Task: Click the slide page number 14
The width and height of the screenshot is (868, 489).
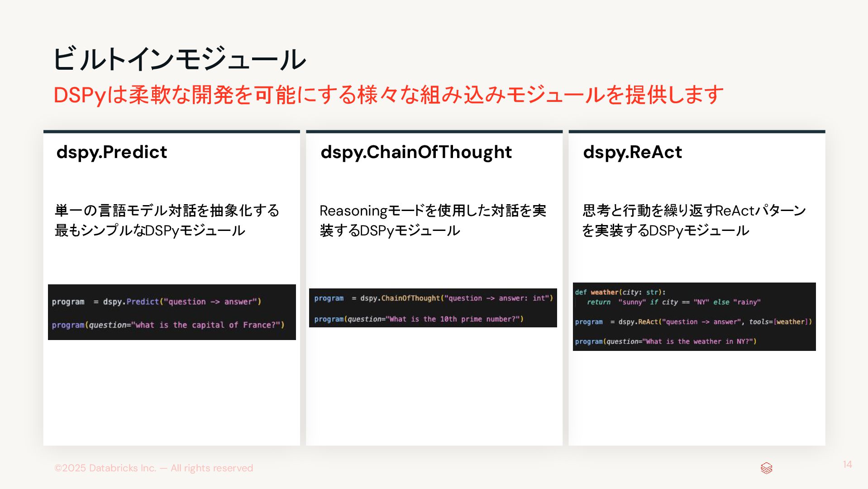Action: coord(847,464)
